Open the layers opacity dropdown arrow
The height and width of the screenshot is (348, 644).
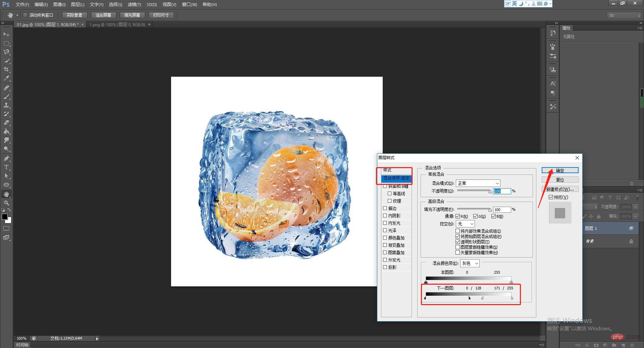click(635, 207)
